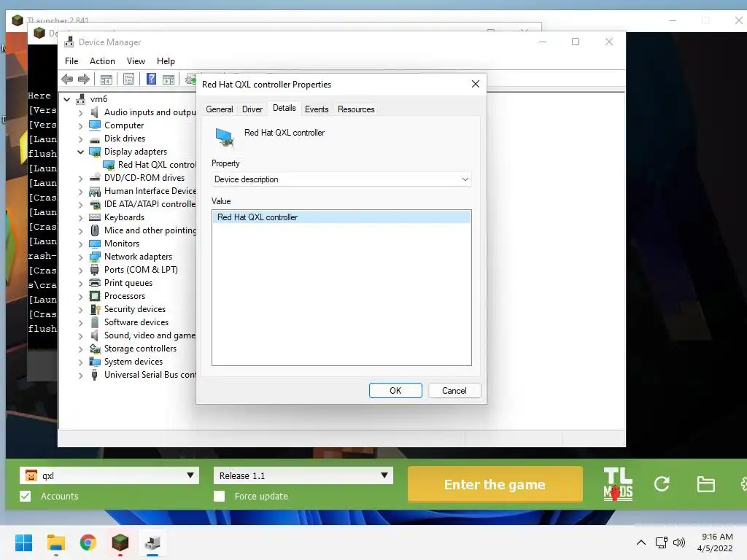This screenshot has height=560, width=747.
Task: Click the show/hide console tree toolbar icon
Action: coord(107,79)
